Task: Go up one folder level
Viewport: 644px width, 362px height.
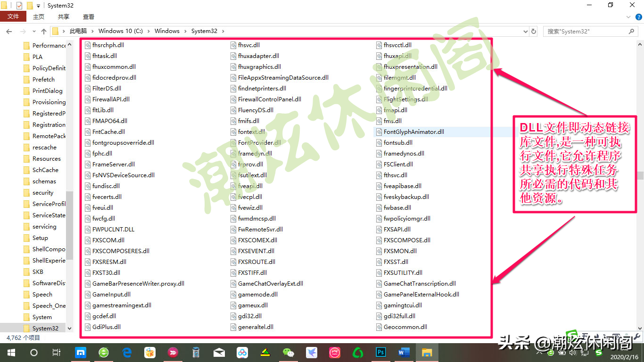Action: pyautogui.click(x=44, y=31)
